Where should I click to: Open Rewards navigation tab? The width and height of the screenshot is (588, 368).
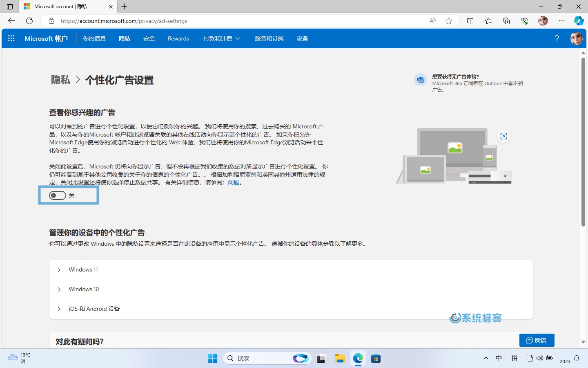pos(178,38)
